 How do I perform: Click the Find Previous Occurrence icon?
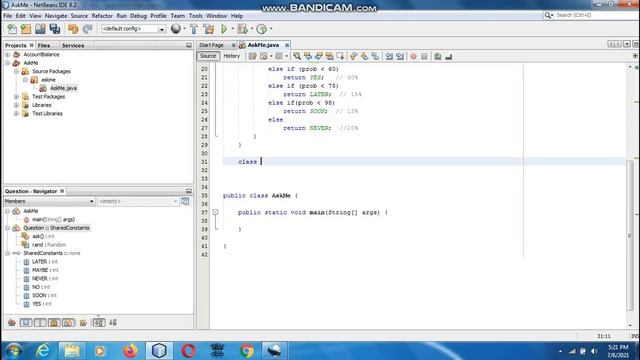click(308, 56)
